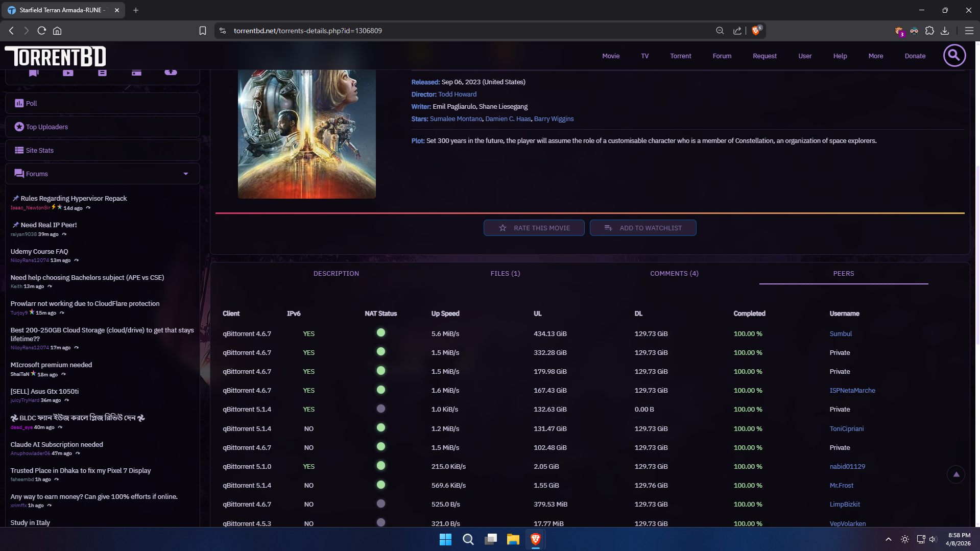980x551 pixels.
Task: Open Windows Start menu
Action: pyautogui.click(x=445, y=539)
